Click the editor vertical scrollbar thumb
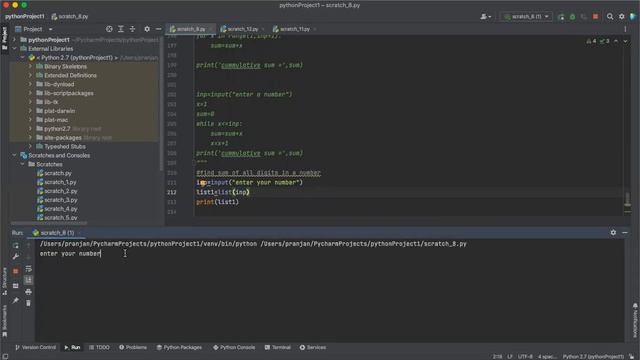Image resolution: width=640 pixels, height=360 pixels. [627, 199]
